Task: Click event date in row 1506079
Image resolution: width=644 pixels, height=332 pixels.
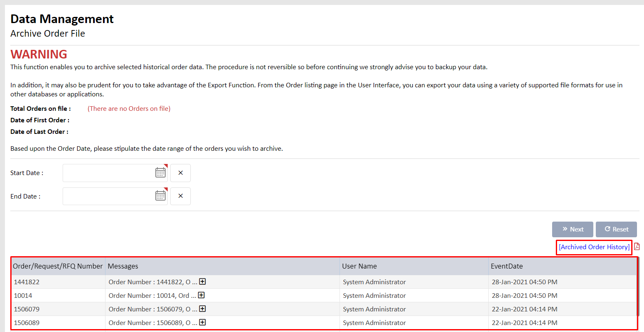Action: [x=525, y=309]
